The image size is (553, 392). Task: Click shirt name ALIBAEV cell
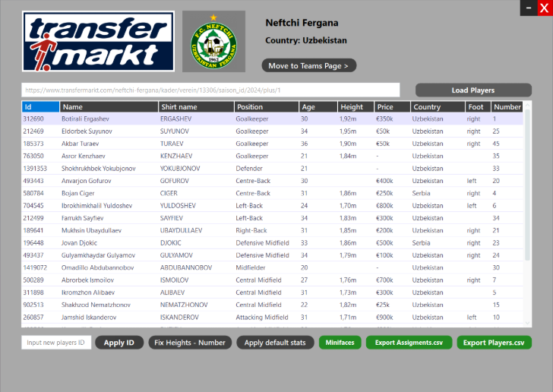click(172, 292)
